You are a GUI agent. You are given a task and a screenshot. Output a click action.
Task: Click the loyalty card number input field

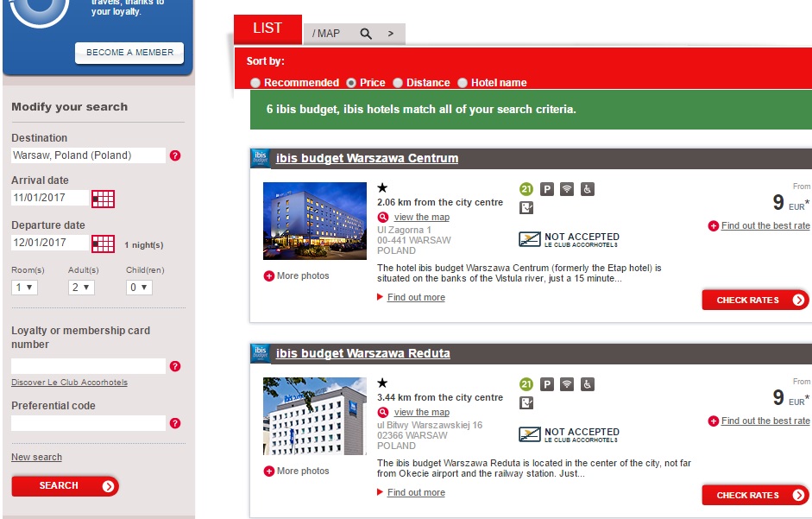88,366
